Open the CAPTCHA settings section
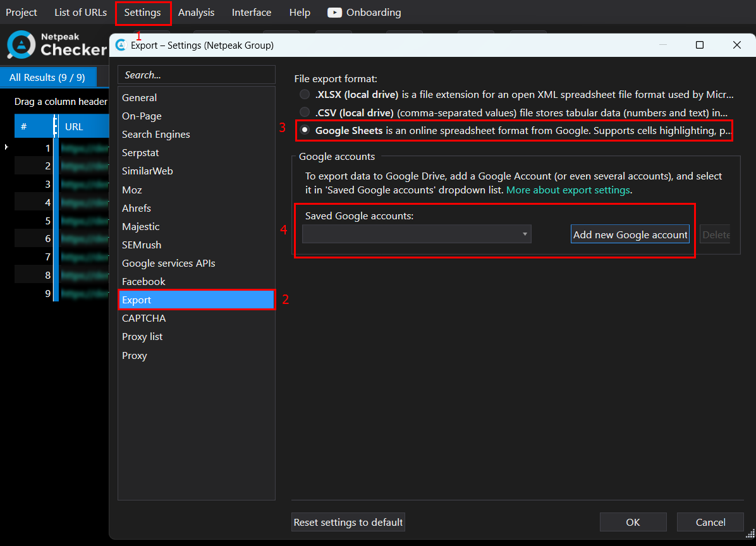The width and height of the screenshot is (756, 546). pos(197,318)
